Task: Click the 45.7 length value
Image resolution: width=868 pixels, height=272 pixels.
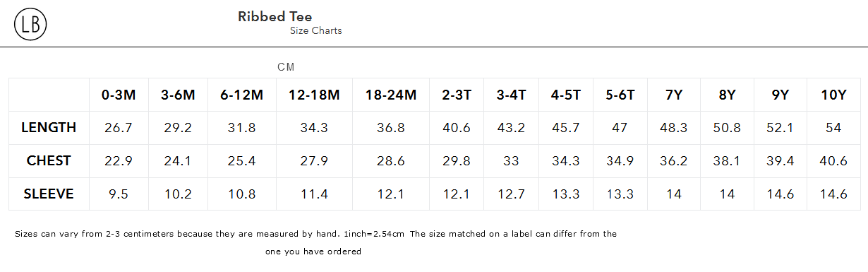Action: point(566,128)
